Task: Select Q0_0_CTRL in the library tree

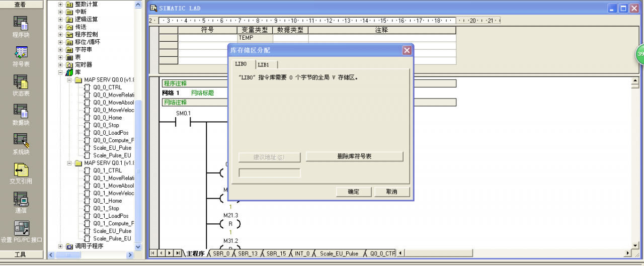Action: (x=107, y=87)
